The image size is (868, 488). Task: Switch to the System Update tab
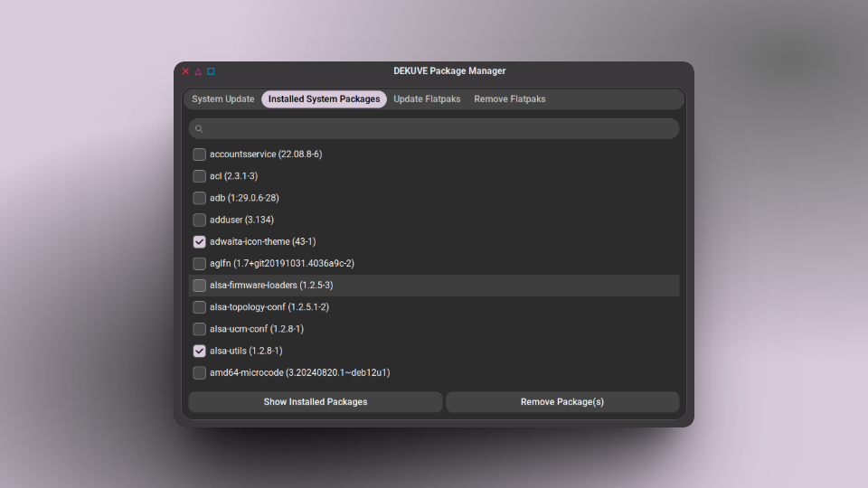223,99
